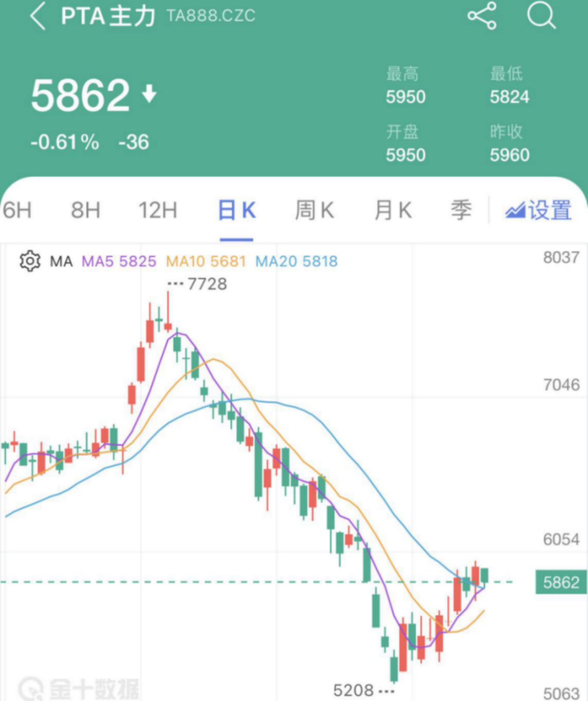Open the 周K weekly tab
The image size is (588, 701).
[x=314, y=211]
